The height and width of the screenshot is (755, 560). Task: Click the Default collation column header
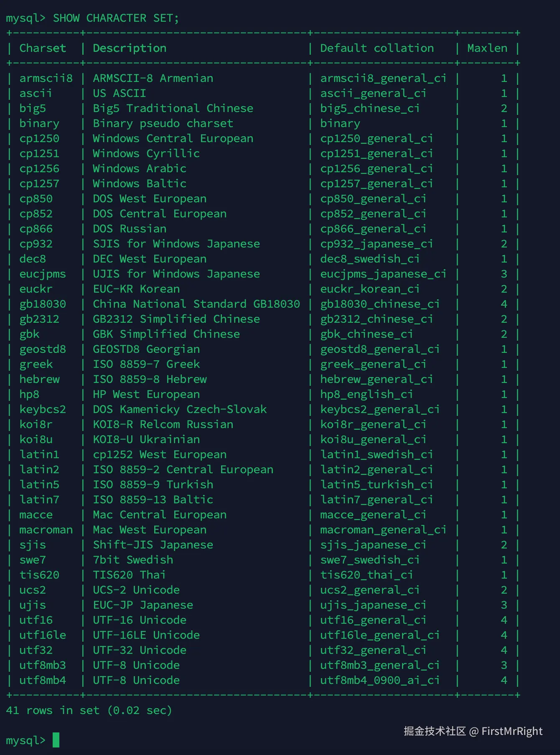(x=377, y=48)
